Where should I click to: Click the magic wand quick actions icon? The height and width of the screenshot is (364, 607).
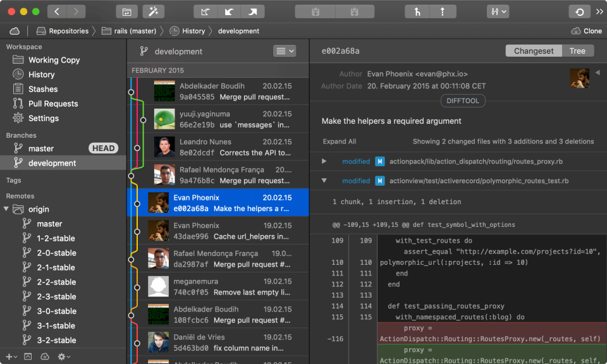coord(153,11)
